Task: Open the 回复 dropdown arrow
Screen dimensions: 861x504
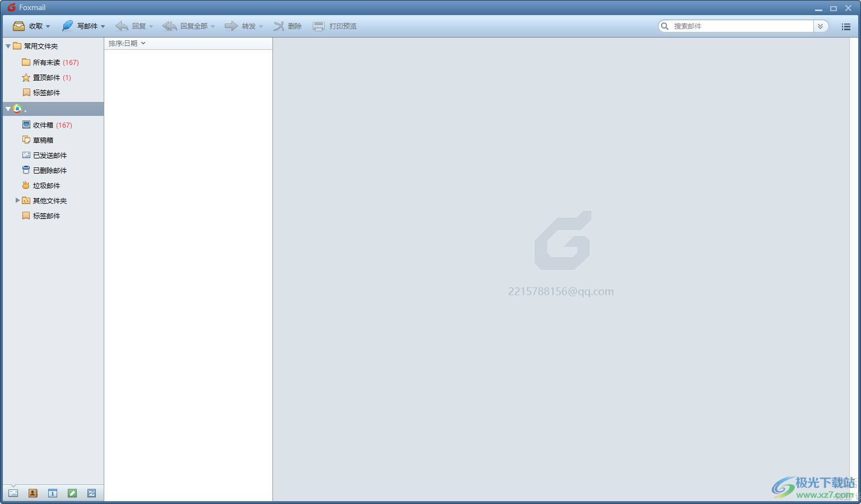Action: point(151,26)
